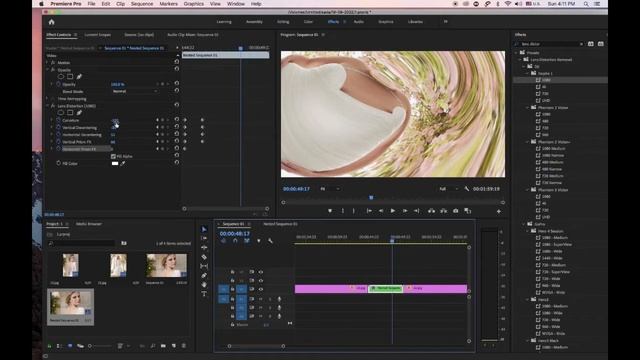This screenshot has height=360, width=640.
Task: Toggle the Opacity animation stopwatch
Action: click(58, 84)
